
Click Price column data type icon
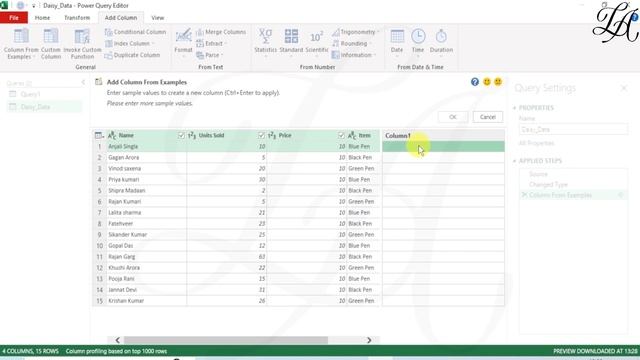click(x=272, y=135)
